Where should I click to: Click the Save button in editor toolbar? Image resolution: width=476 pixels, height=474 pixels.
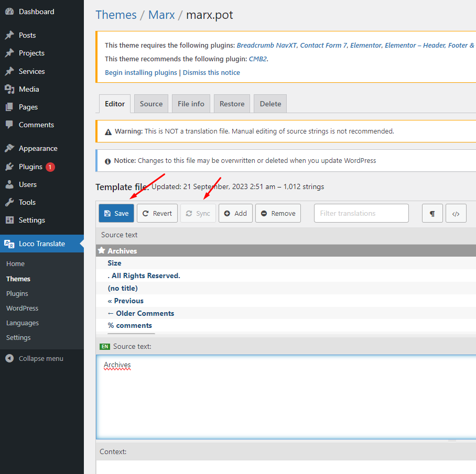tap(116, 213)
